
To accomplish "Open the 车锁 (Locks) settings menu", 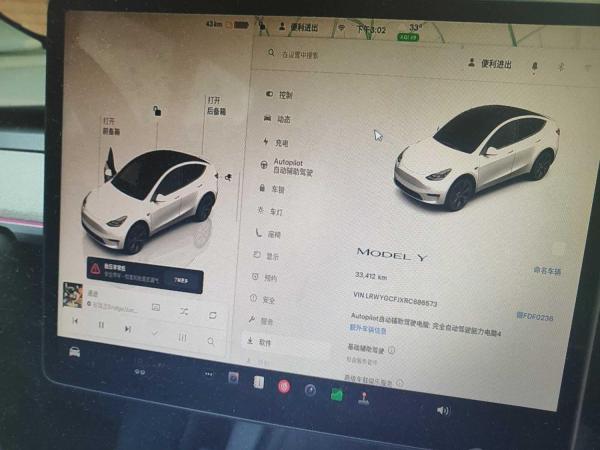I will pos(272,189).
